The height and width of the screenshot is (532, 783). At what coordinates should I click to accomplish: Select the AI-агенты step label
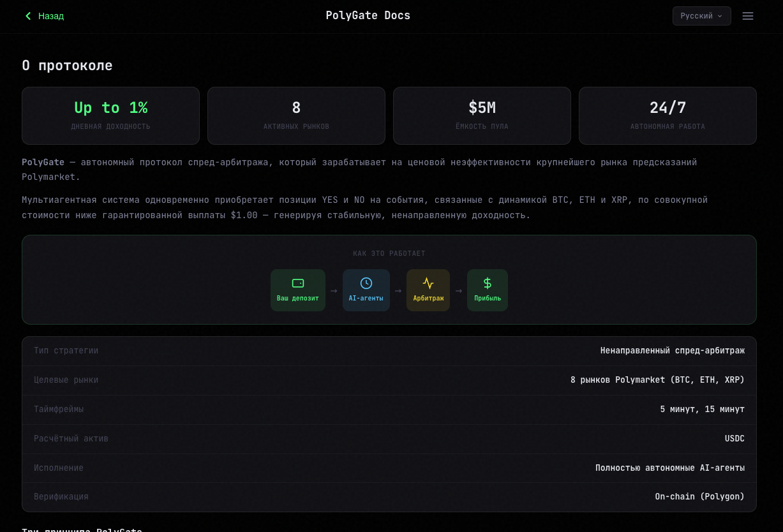(x=366, y=299)
